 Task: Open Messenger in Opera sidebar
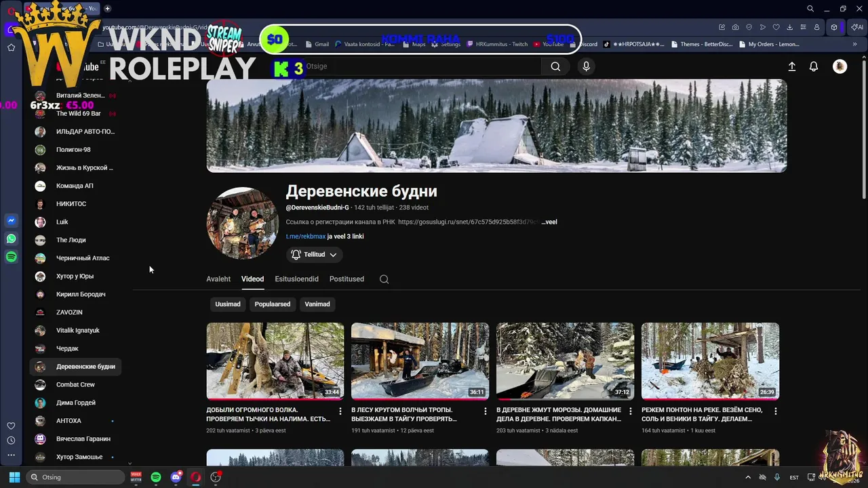pos(11,221)
